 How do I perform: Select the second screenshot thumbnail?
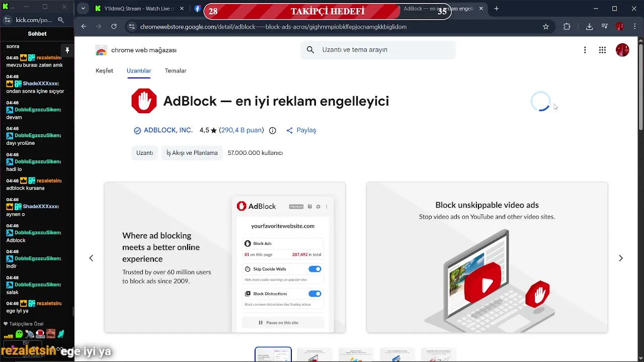[314, 354]
